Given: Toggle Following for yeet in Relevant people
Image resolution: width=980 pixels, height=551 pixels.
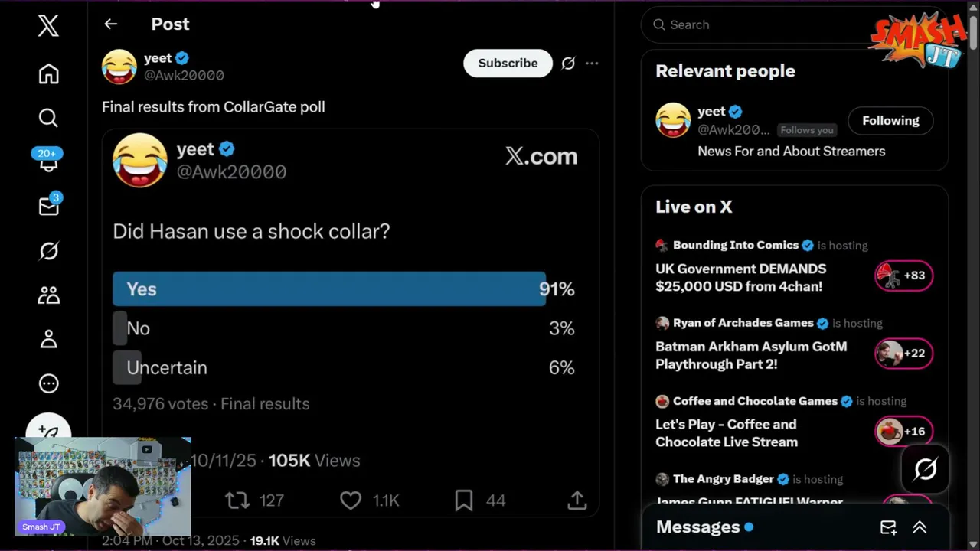Looking at the screenshot, I should pos(890,121).
